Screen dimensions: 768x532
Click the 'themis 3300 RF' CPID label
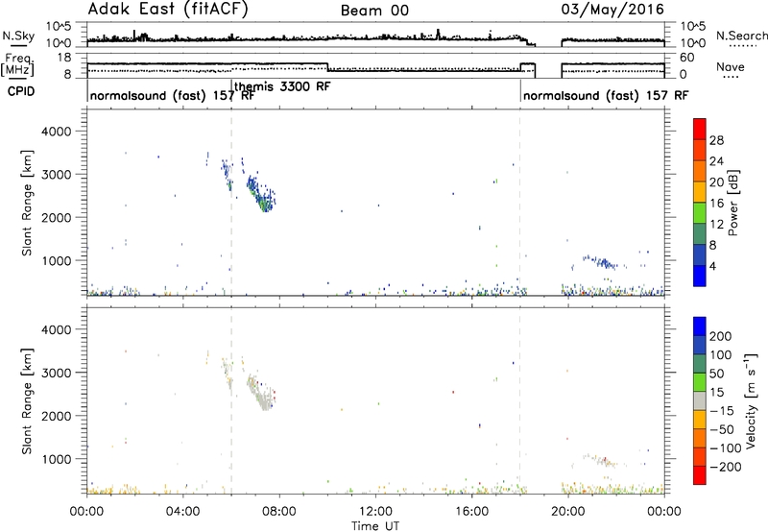tap(282, 86)
